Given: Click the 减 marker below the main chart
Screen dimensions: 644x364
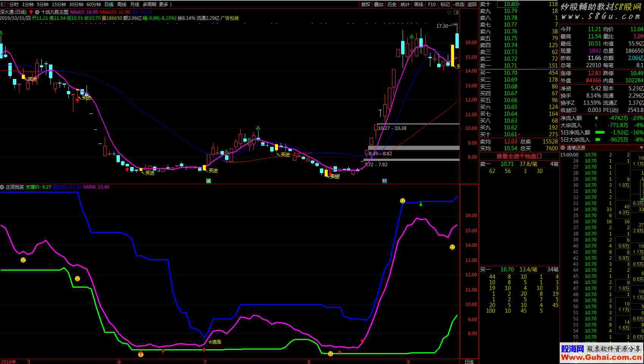Looking at the screenshot, I should (208, 181).
